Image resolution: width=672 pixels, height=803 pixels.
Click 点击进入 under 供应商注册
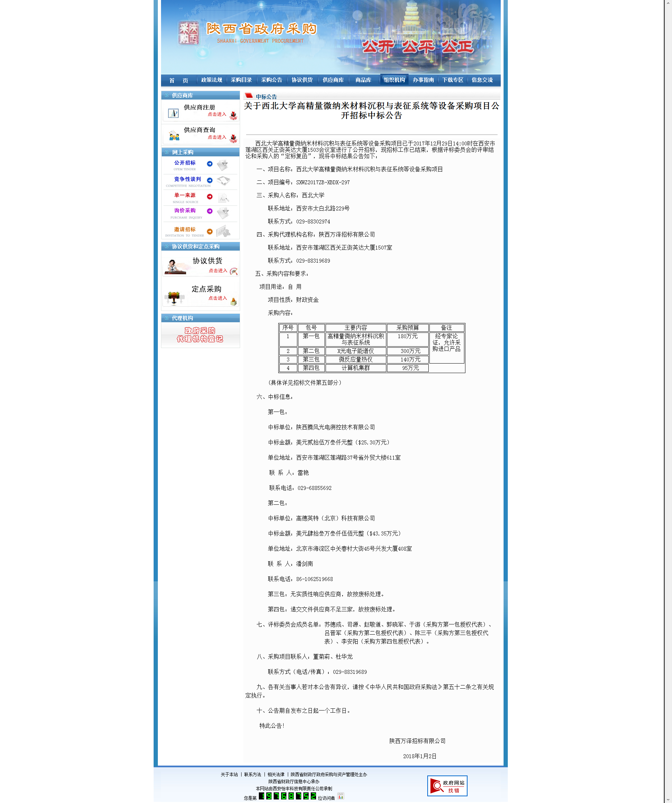coord(217,114)
